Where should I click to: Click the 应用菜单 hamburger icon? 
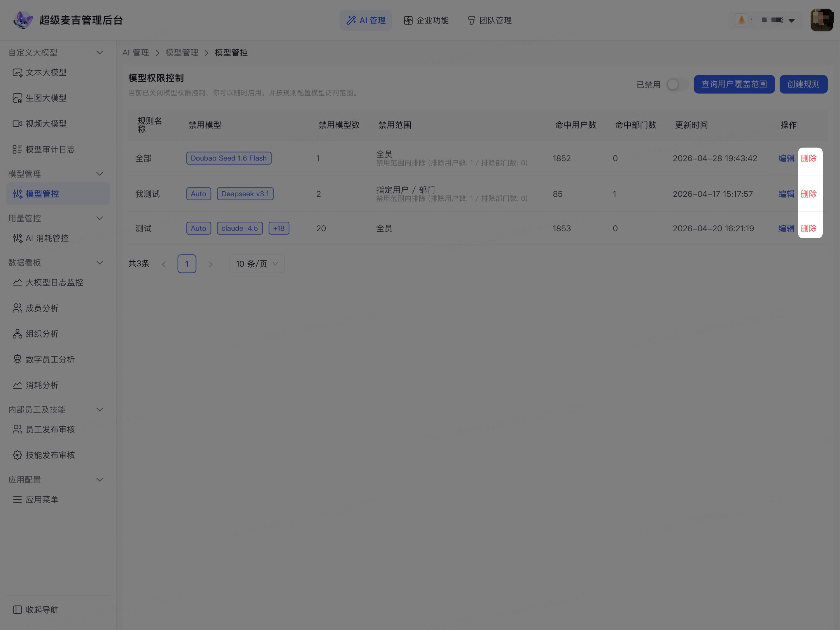pyautogui.click(x=17, y=500)
